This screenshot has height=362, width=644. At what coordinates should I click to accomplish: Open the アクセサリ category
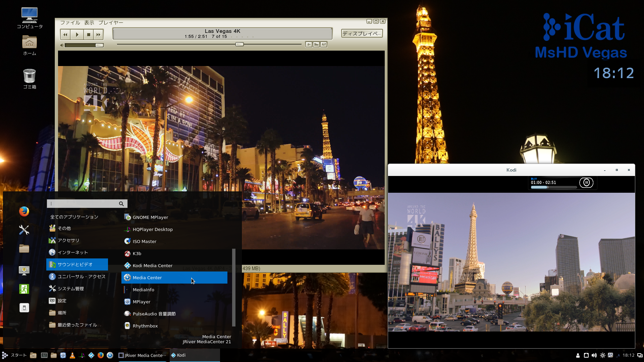[77, 240]
